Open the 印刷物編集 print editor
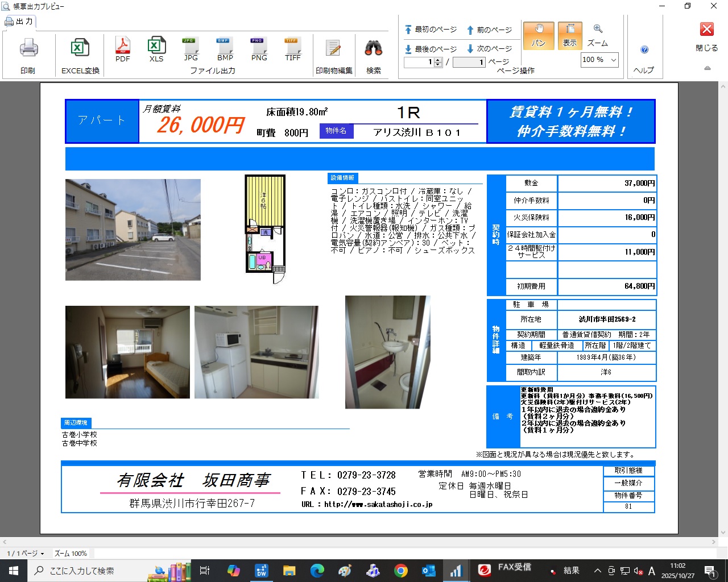The height and width of the screenshot is (582, 728). tap(334, 50)
